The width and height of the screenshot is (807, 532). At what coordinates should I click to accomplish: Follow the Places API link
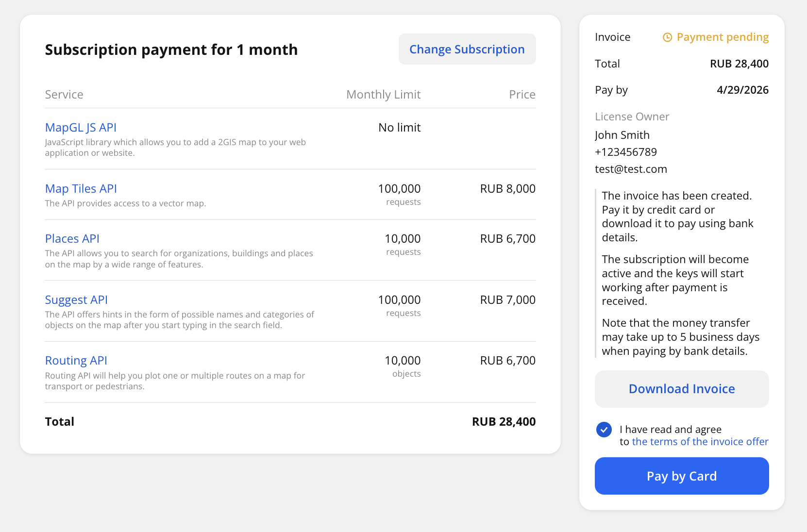72,239
